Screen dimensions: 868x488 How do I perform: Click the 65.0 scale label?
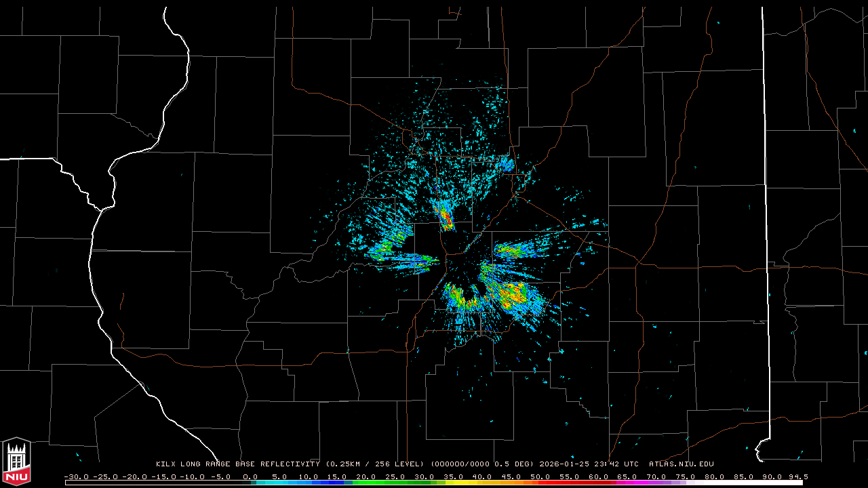(629, 476)
